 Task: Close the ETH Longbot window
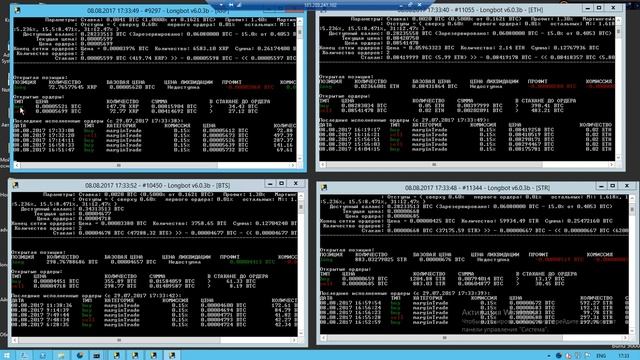[613, 8]
